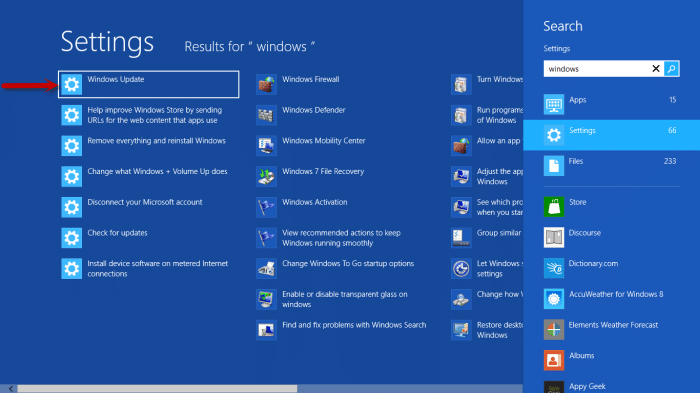The image size is (700, 393).
Task: Click the magnifier search button
Action: 671,69
